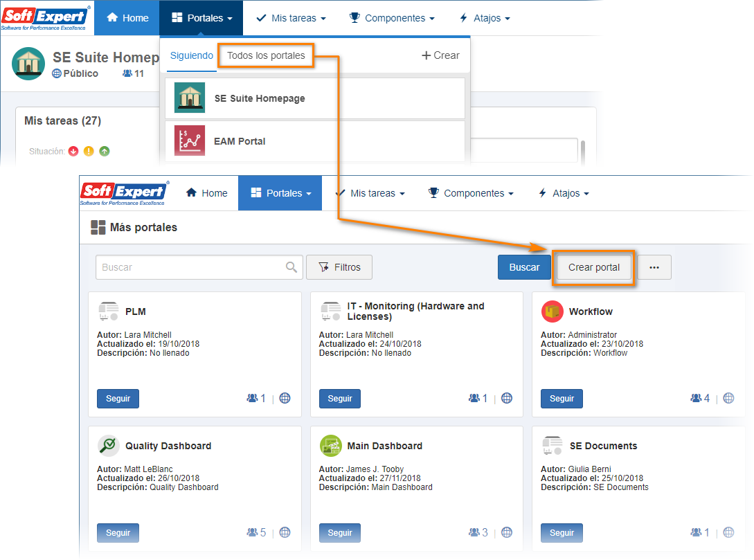Click the followers icon on Main Dashboard card
The height and width of the screenshot is (560, 754).
(474, 532)
